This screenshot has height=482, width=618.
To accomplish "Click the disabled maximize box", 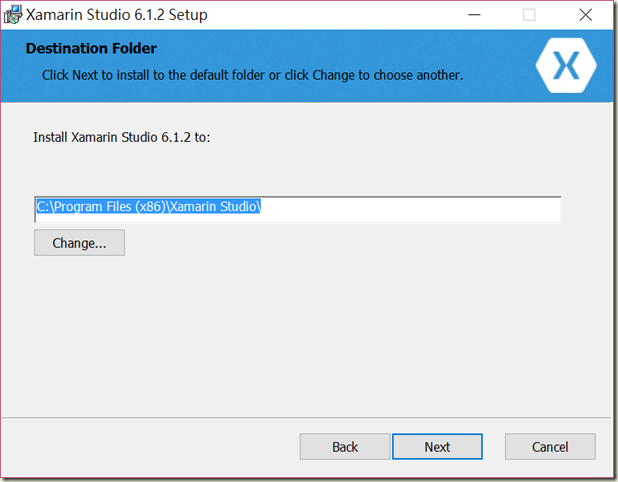I will (x=529, y=15).
